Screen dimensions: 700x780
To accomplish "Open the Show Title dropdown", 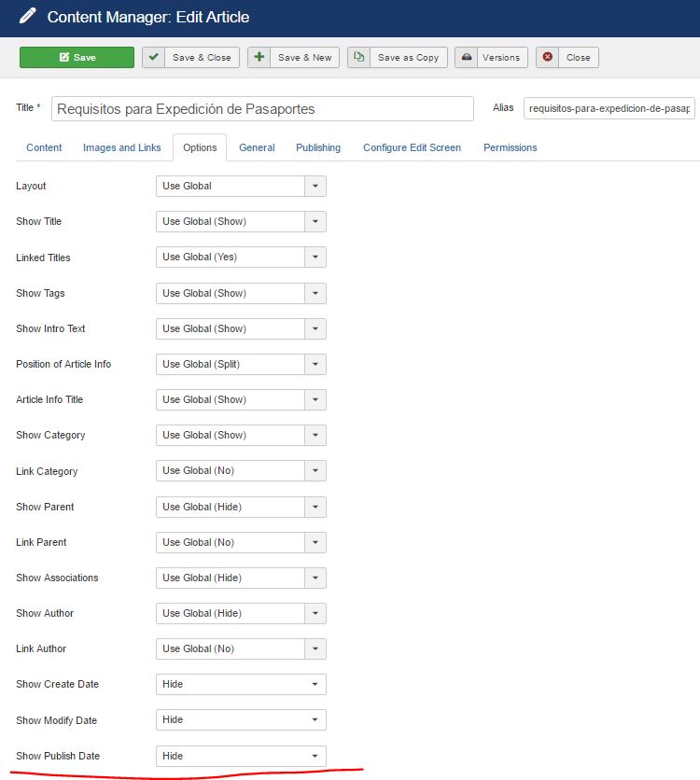I will tap(241, 221).
